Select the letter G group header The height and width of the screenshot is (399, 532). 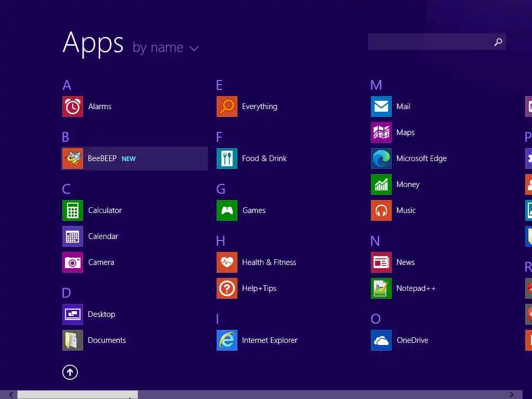click(221, 189)
